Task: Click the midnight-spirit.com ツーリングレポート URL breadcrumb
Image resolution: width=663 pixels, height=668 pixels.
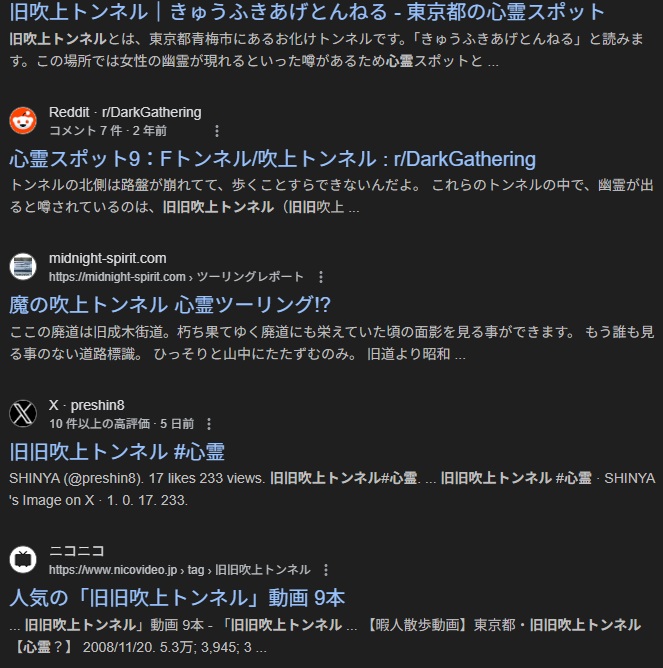Action: pos(176,277)
